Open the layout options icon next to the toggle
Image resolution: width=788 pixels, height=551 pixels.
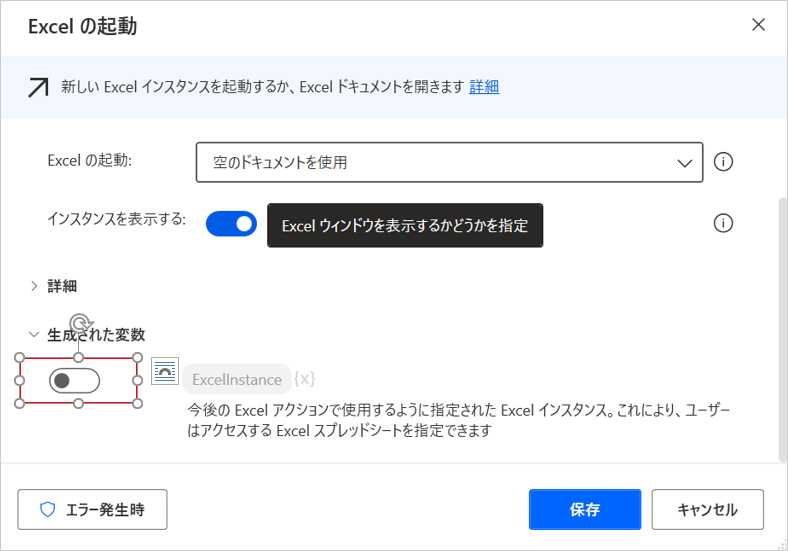click(x=165, y=371)
